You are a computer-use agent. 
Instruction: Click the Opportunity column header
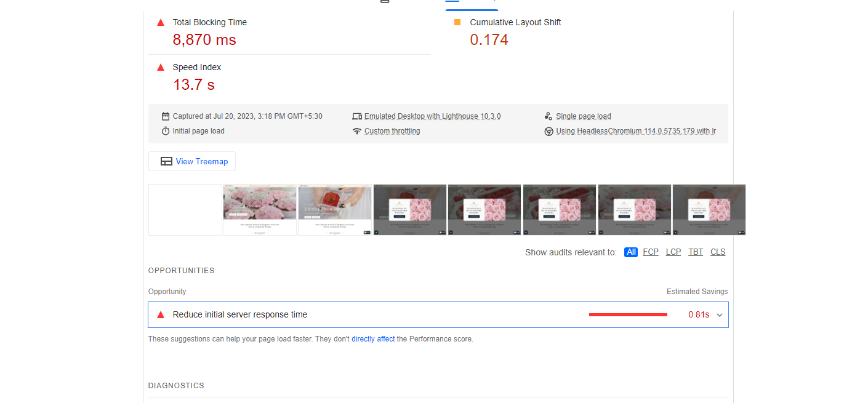point(167,292)
